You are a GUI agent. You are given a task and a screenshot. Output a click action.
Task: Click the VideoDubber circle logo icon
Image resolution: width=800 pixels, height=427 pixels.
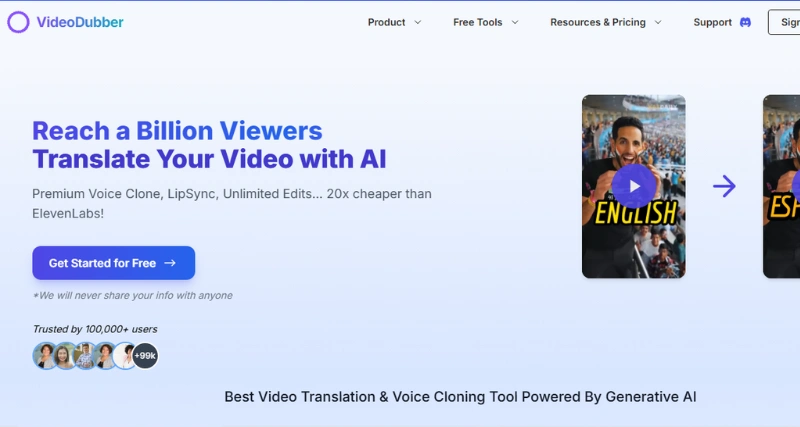pyautogui.click(x=18, y=22)
